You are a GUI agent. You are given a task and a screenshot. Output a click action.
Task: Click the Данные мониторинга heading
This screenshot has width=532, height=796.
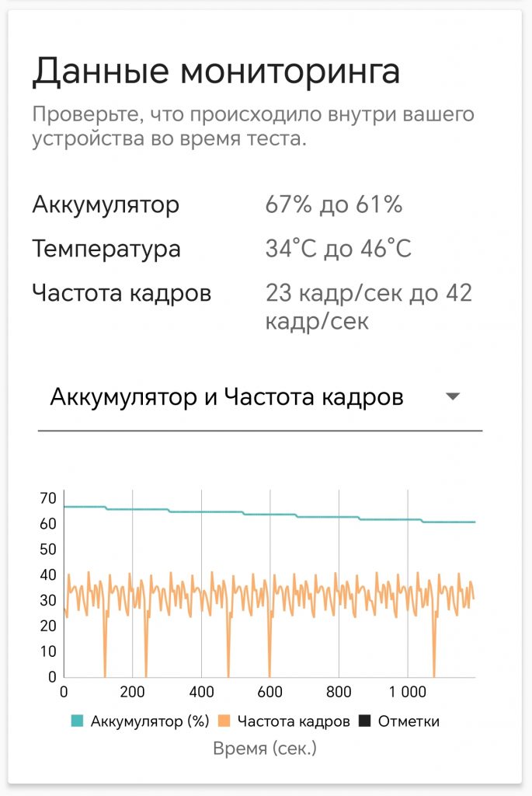pos(217,71)
